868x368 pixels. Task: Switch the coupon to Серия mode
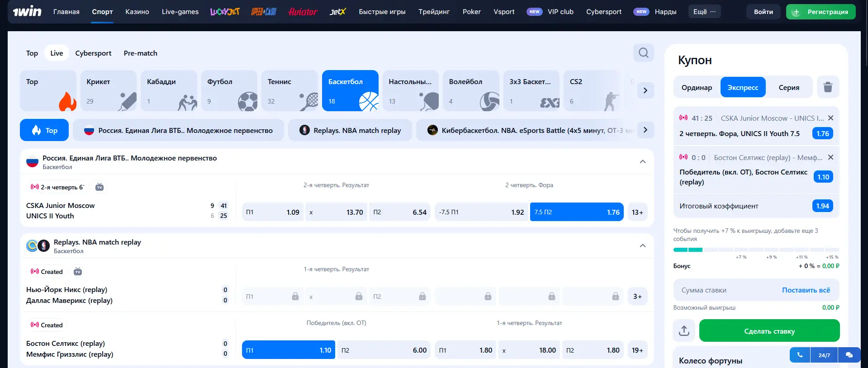pos(788,87)
